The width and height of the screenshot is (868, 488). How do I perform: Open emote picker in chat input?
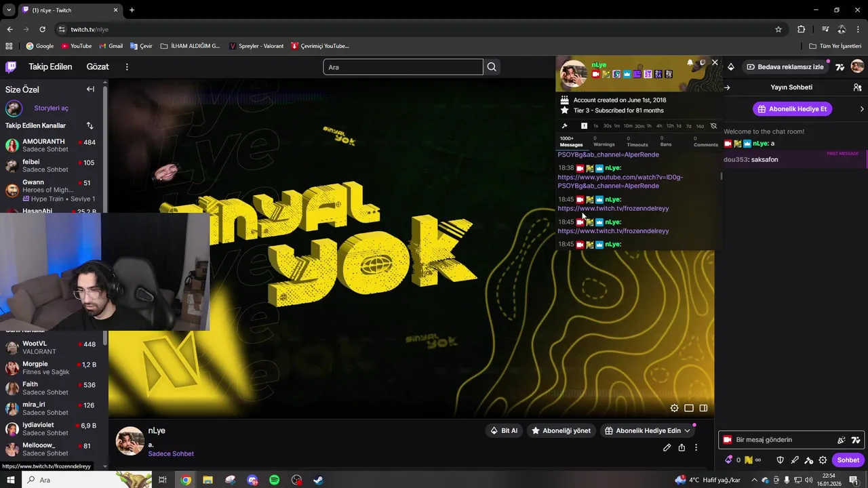tap(842, 440)
